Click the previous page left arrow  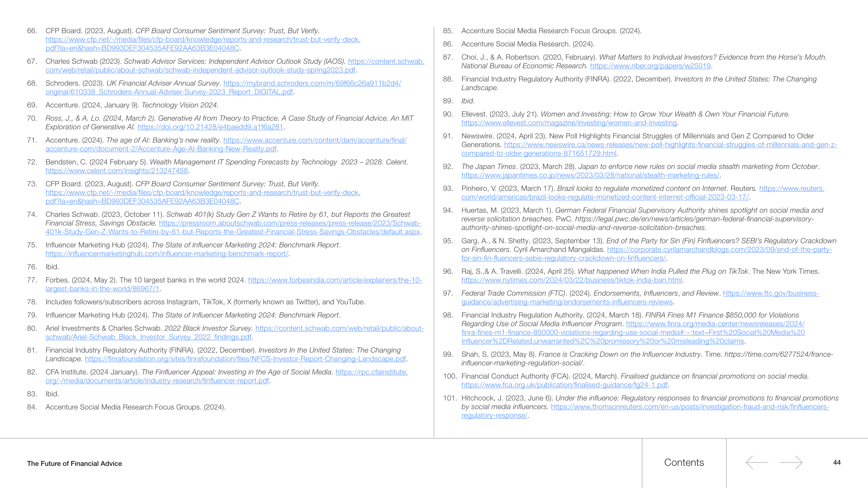[757, 462]
